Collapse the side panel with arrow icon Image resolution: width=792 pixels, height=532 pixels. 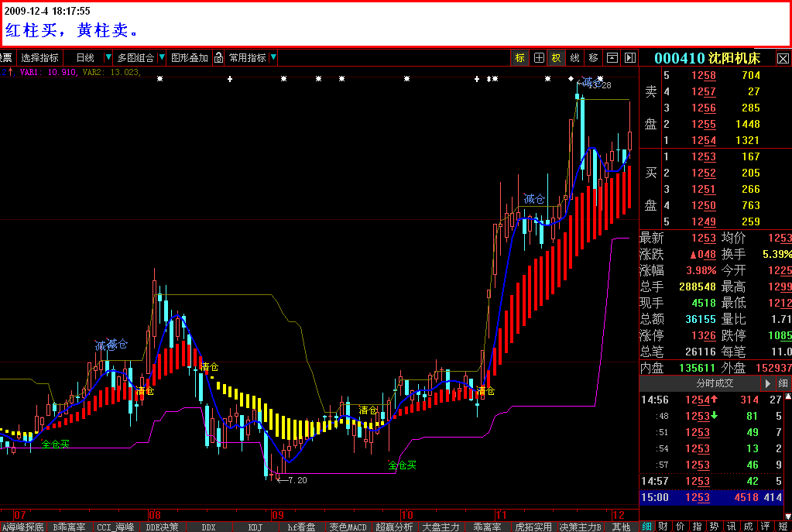pyautogui.click(x=630, y=58)
